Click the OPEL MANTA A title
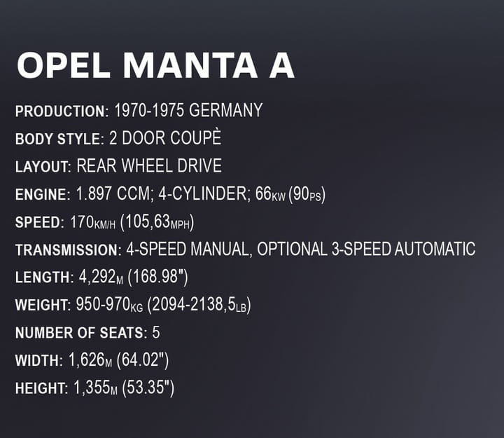Viewport: 504px width, 438px height. tap(155, 67)
